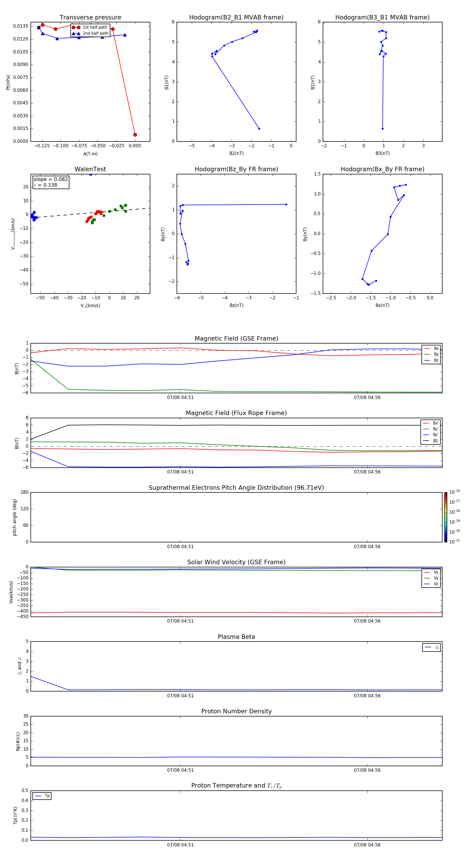Click the "Magnetic Field (GSE Frame)" title
473x868 pixels.
[236, 339]
